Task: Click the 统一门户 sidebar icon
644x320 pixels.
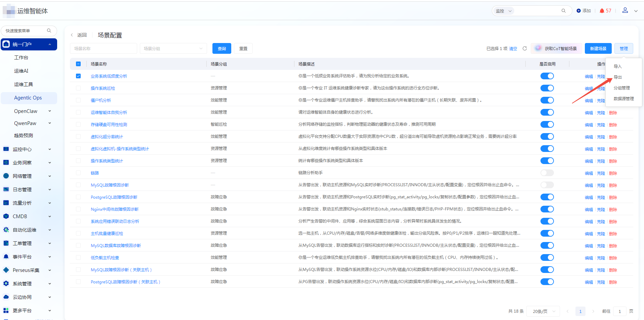Action: 6,44
